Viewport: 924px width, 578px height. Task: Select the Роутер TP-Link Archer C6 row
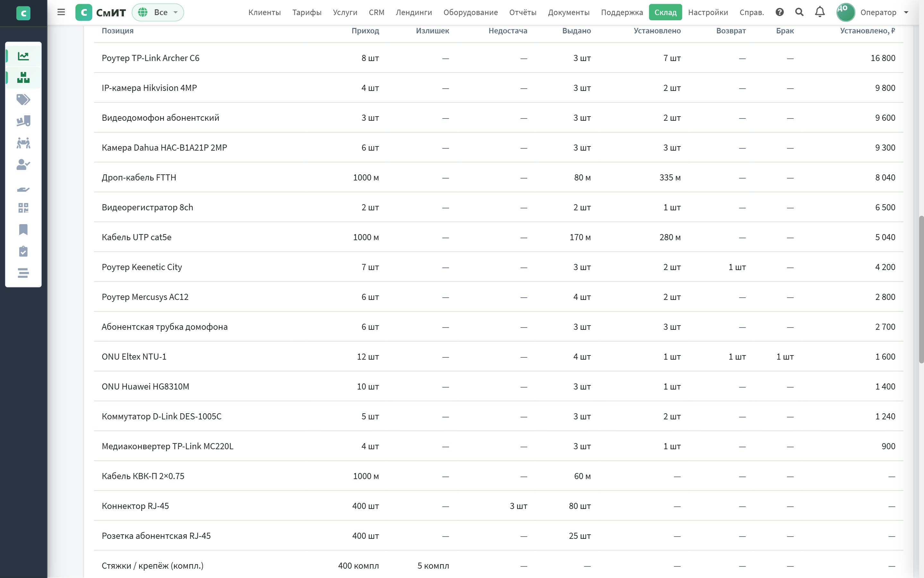(498, 58)
